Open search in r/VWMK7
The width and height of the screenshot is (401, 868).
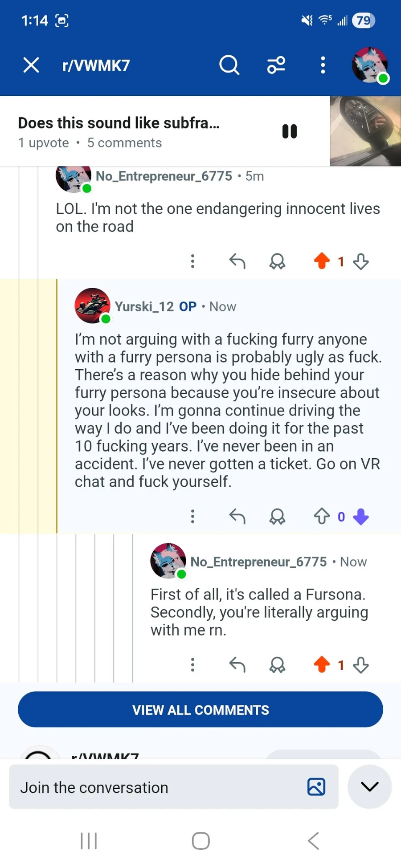click(229, 65)
